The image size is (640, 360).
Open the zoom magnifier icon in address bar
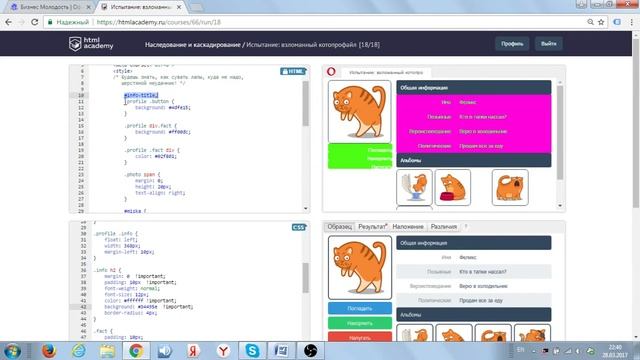590,22
